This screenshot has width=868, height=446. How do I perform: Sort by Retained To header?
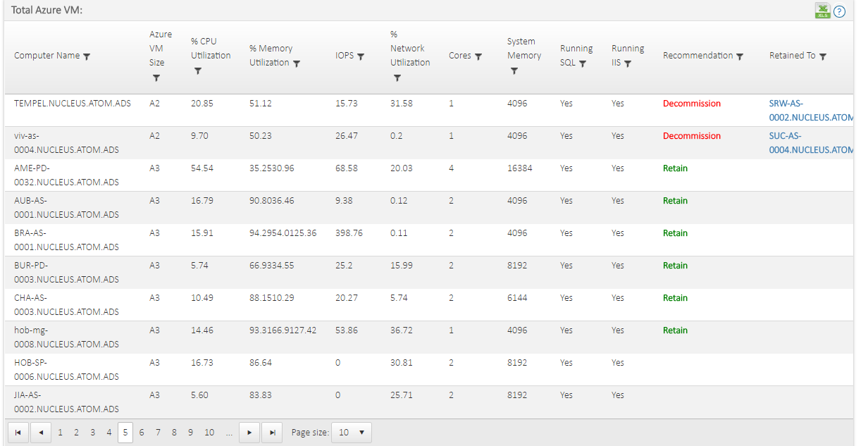[793, 56]
